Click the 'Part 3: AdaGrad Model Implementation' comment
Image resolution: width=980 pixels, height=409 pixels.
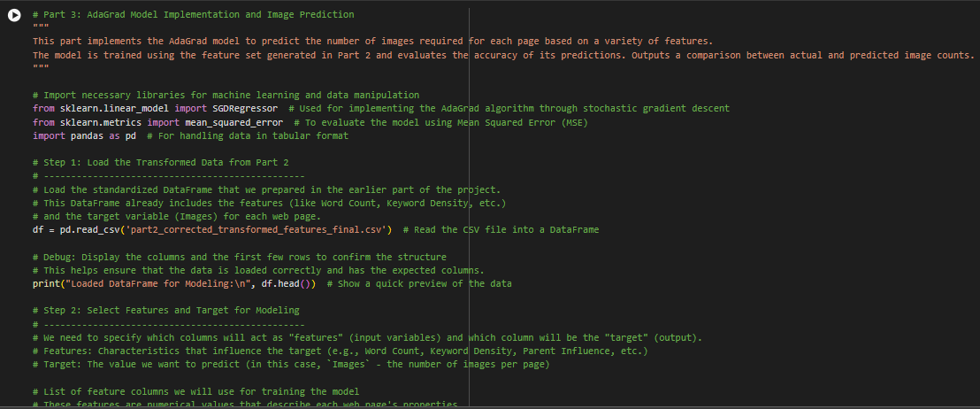[193, 14]
